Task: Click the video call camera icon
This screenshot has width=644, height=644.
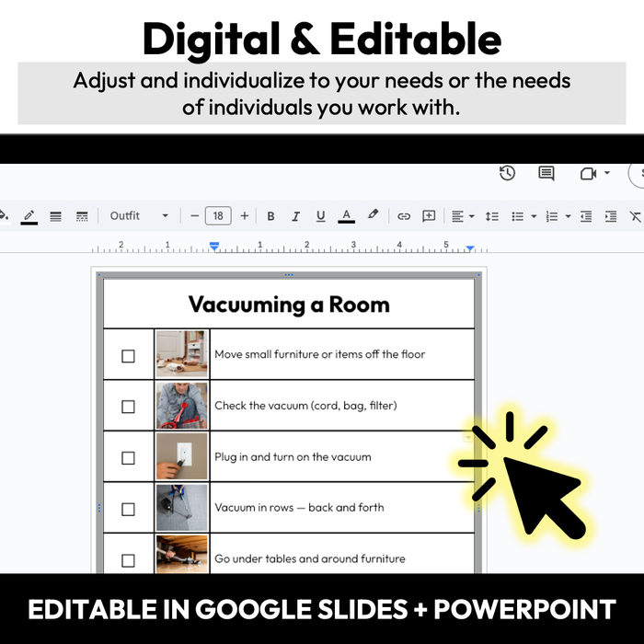Action: [587, 173]
